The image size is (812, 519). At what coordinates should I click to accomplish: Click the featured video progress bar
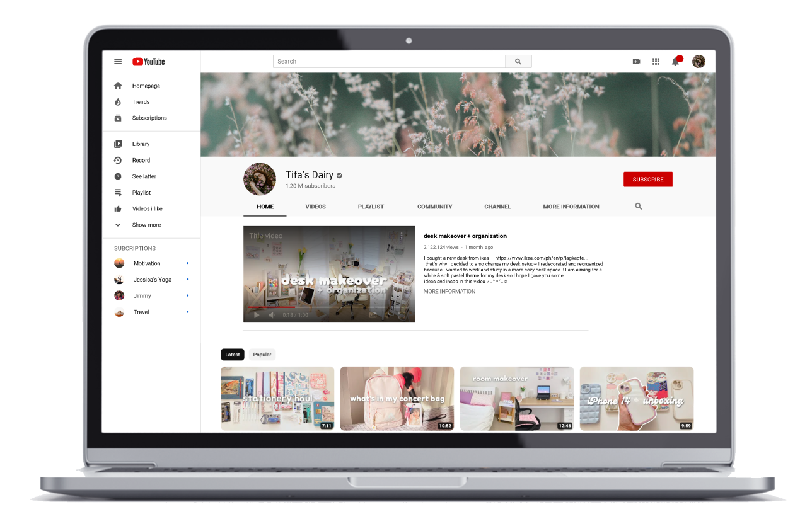(329, 308)
